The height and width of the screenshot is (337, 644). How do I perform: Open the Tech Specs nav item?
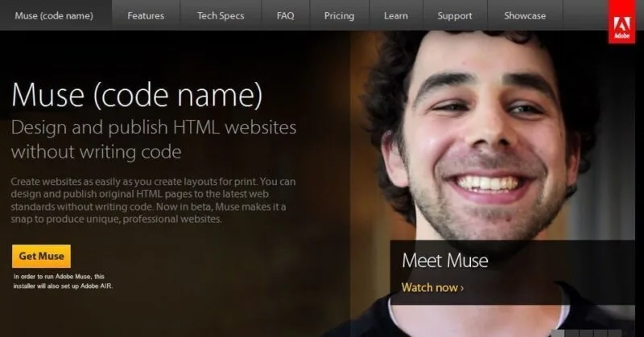point(221,15)
